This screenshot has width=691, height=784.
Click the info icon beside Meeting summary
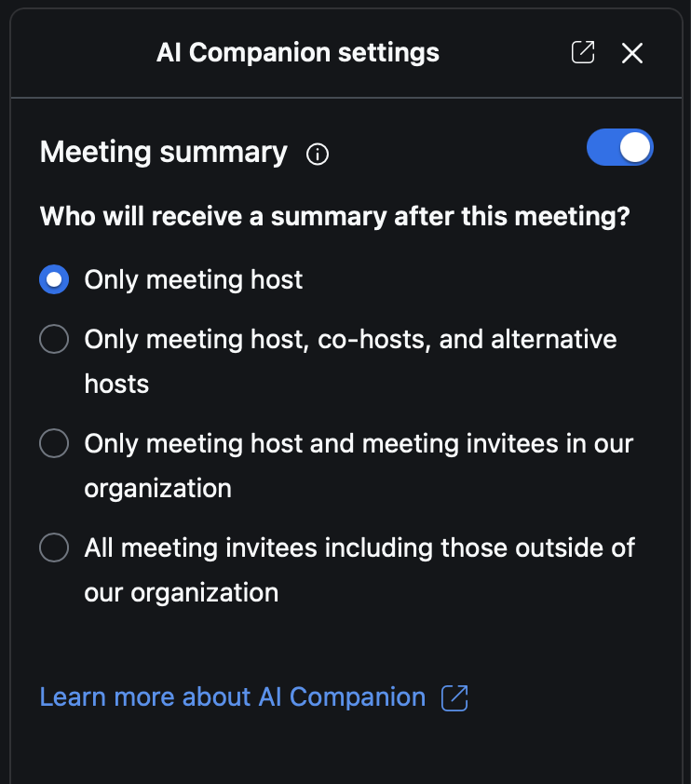318,154
